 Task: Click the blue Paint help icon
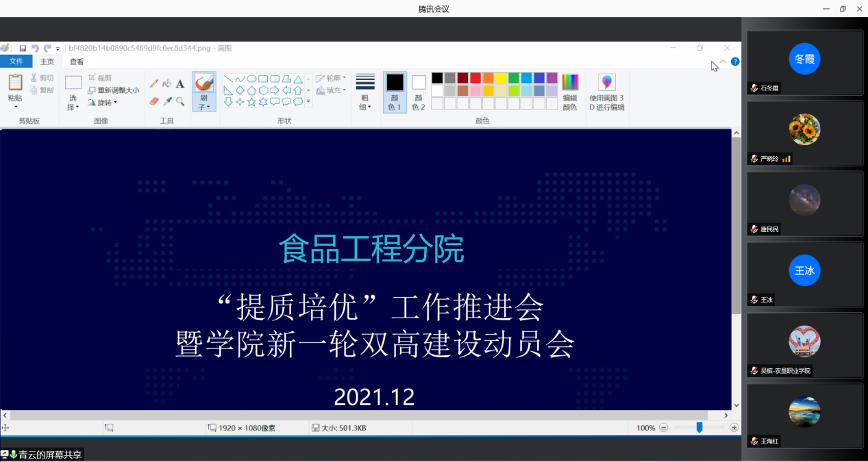click(735, 62)
